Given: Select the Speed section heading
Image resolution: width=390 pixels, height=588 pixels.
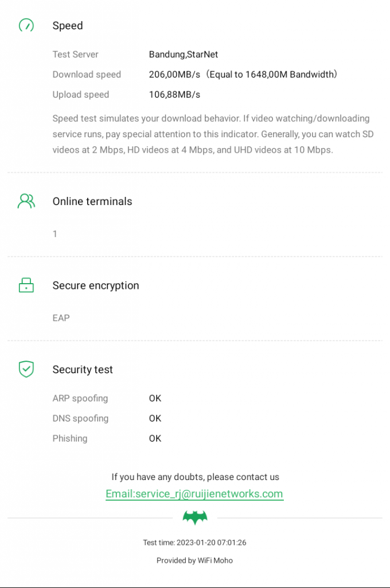Looking at the screenshot, I should (x=68, y=26).
